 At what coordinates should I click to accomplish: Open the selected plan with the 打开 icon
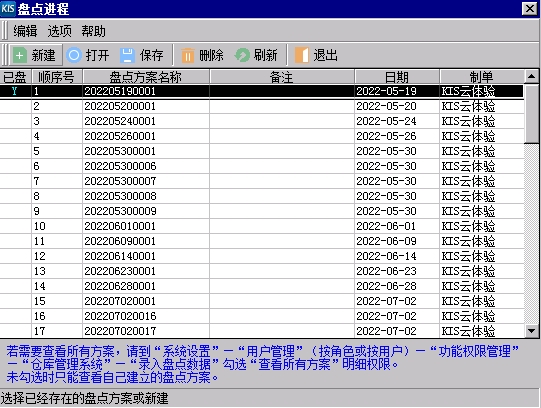[73, 55]
